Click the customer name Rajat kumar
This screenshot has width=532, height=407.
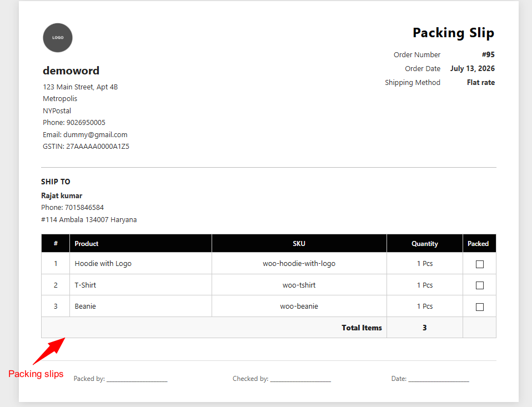point(62,195)
